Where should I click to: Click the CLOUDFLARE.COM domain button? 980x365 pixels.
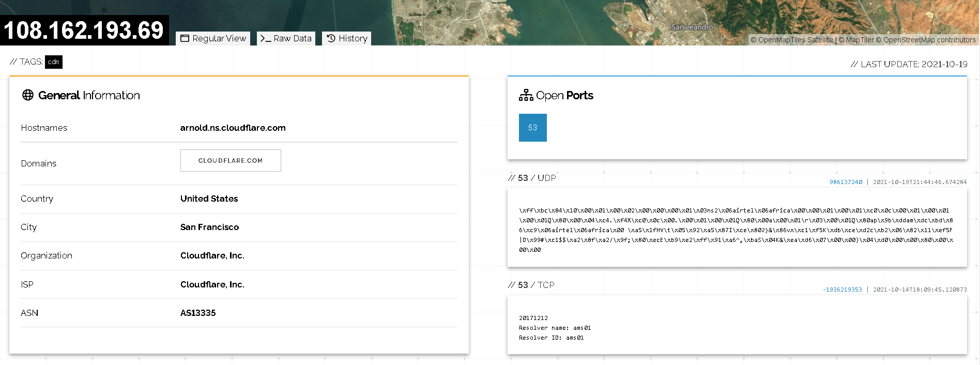click(231, 161)
